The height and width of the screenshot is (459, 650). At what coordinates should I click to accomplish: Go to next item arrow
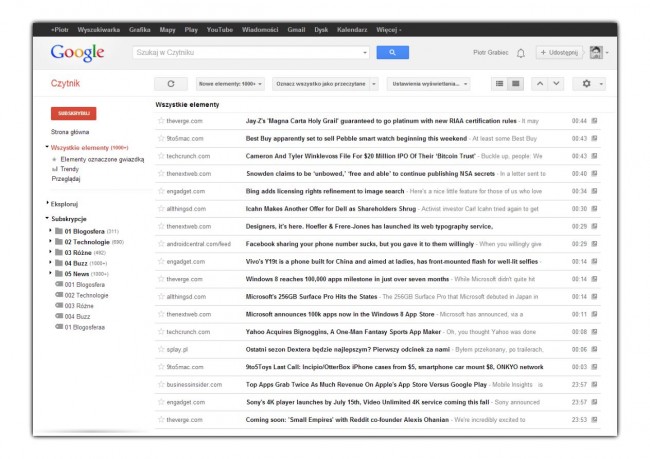(x=556, y=84)
